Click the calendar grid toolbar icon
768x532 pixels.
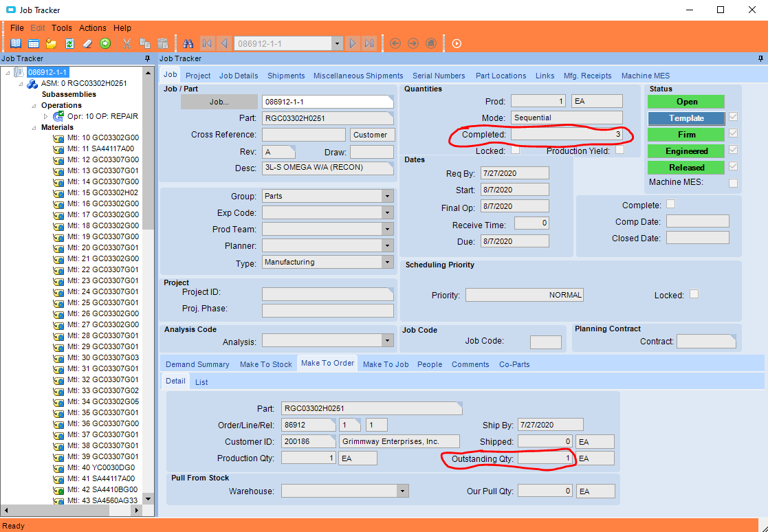pyautogui.click(x=34, y=43)
